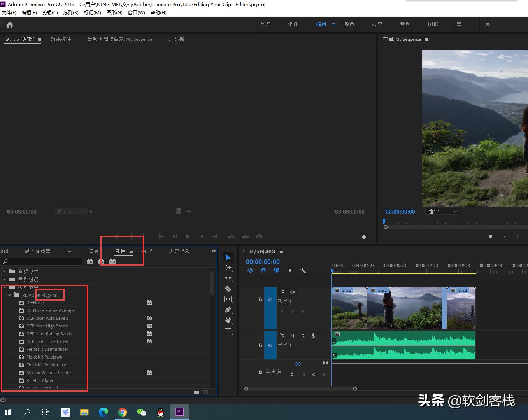Screen dimensions: 528x420
Task: Select the DEFlicker Time Lapse effect
Action: [47, 341]
